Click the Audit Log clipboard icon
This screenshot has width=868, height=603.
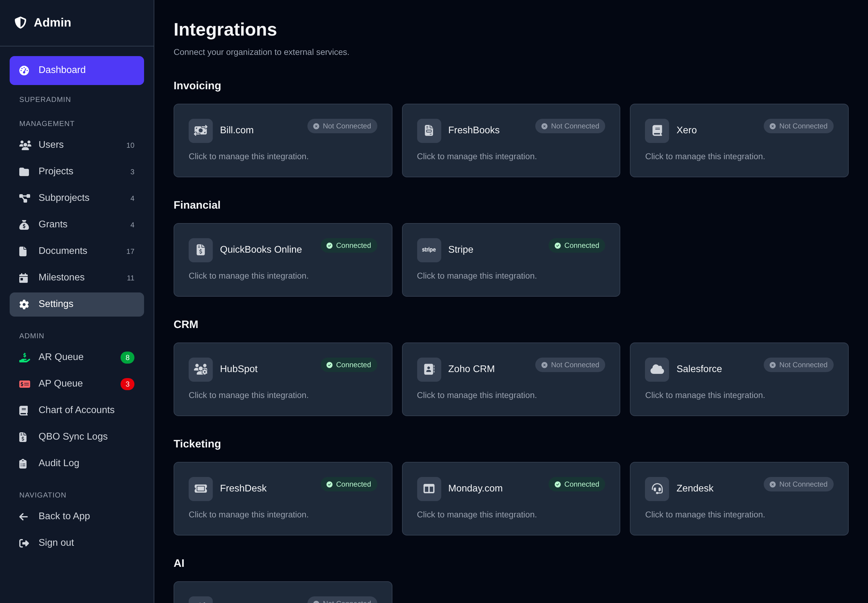click(23, 463)
